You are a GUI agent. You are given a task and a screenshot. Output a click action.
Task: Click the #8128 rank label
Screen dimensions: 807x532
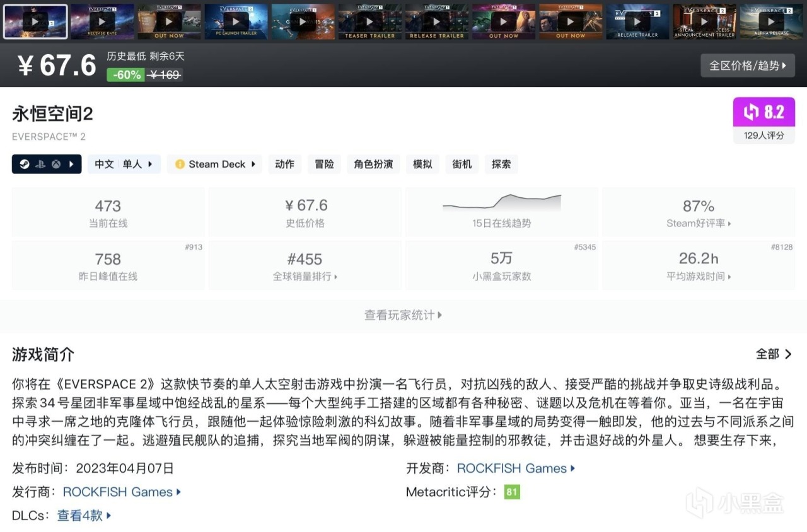click(x=782, y=247)
